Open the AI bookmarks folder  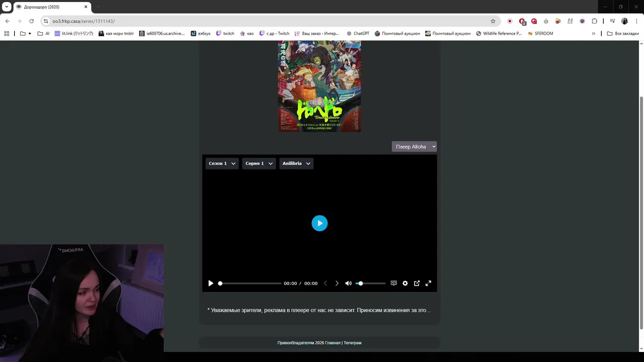tap(43, 34)
